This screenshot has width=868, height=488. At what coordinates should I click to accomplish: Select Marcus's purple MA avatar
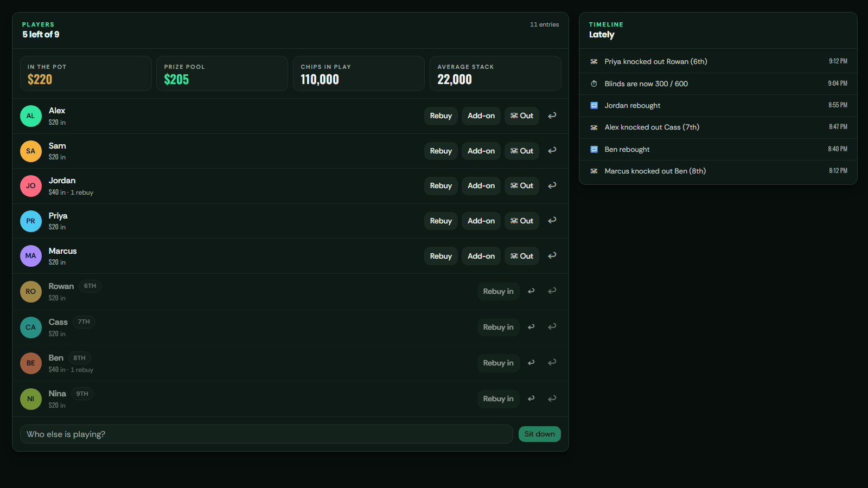coord(31,256)
